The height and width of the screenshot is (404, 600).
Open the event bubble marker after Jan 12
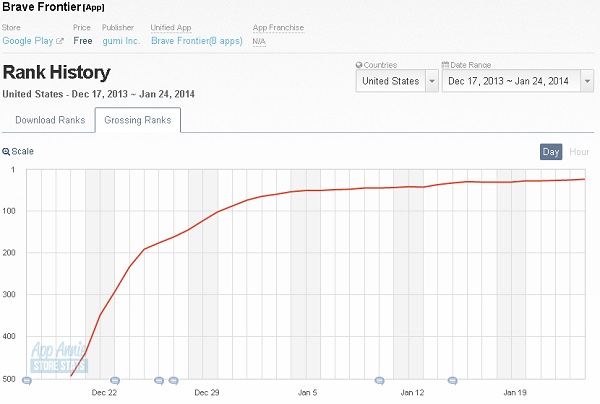click(452, 381)
